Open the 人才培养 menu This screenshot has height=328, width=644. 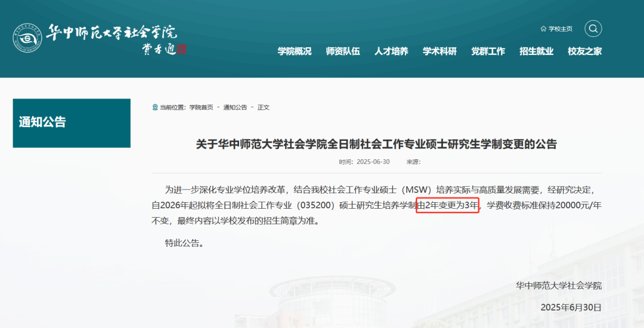pyautogui.click(x=391, y=51)
